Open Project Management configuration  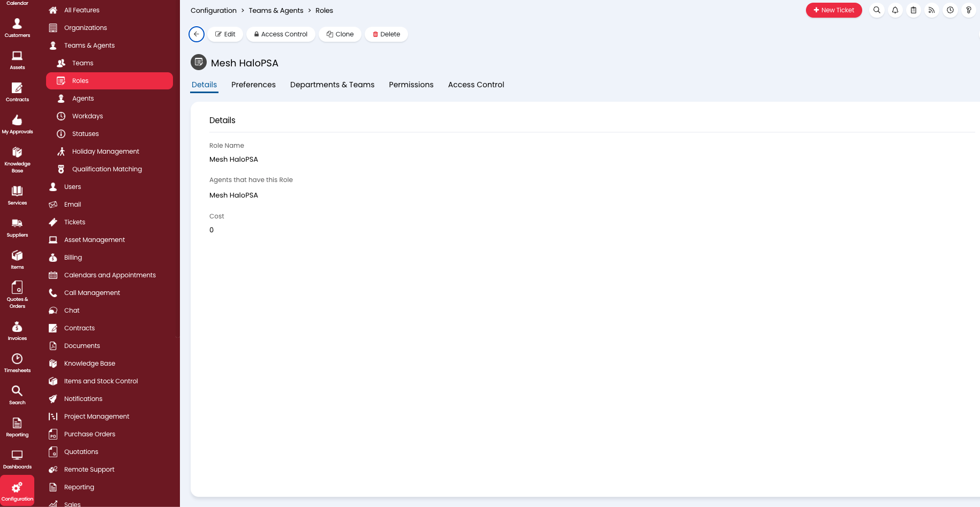(110, 417)
